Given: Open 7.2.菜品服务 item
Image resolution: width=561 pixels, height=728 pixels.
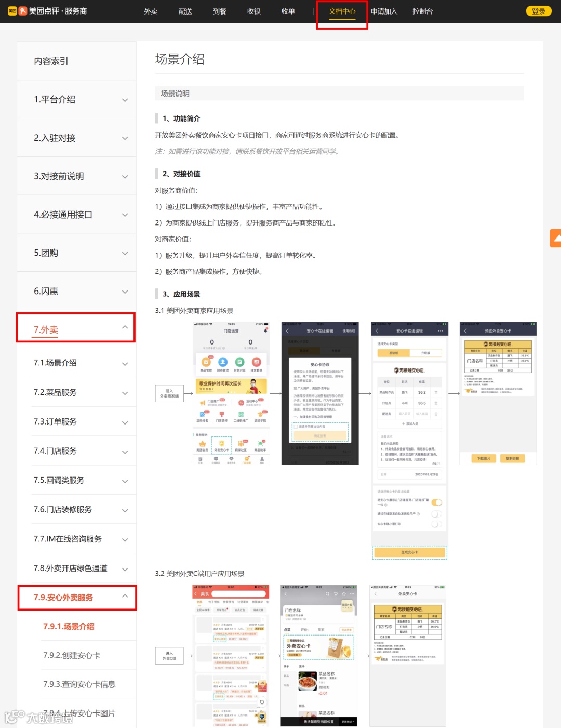Looking at the screenshot, I should point(55,392).
